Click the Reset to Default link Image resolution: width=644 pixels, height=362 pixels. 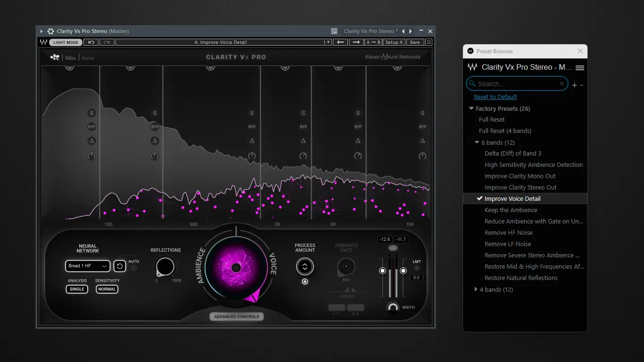[495, 97]
